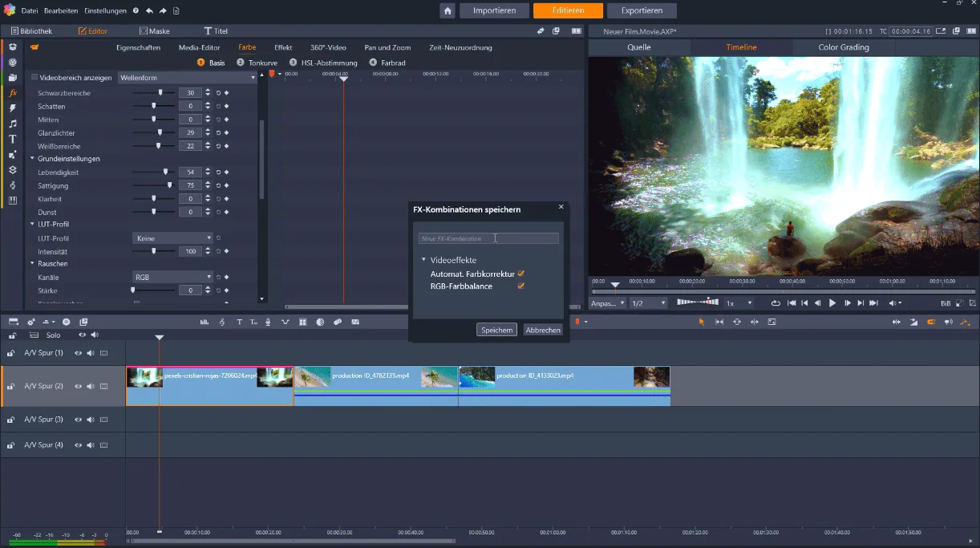Open the music note sound library icon
The height and width of the screenshot is (548, 980).
(13, 124)
